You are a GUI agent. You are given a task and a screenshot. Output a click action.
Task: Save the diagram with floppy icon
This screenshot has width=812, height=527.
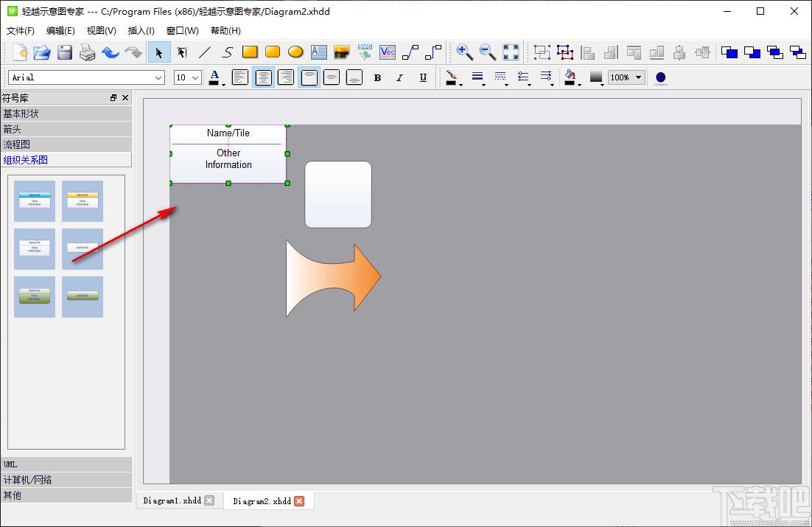[65, 52]
